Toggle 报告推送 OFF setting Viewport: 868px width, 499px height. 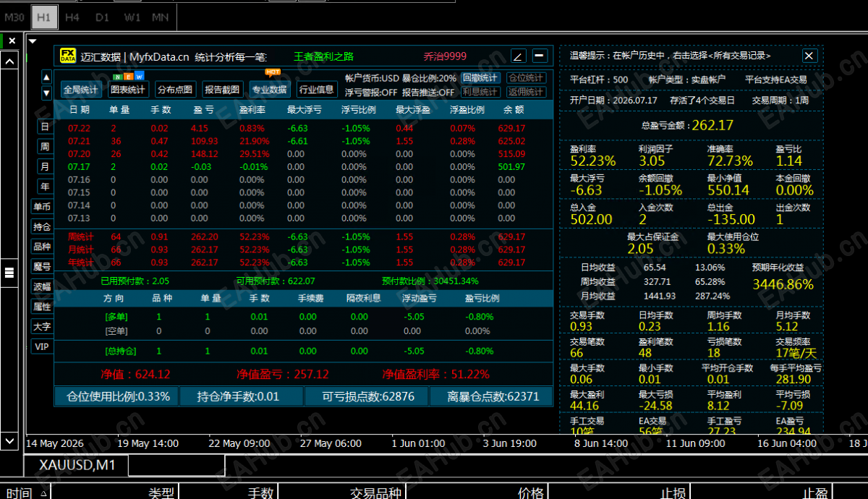[428, 92]
